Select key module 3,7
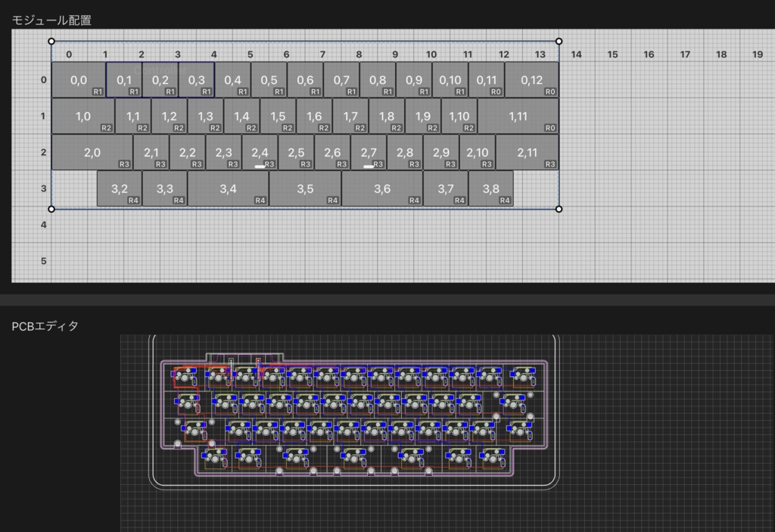 [445, 188]
